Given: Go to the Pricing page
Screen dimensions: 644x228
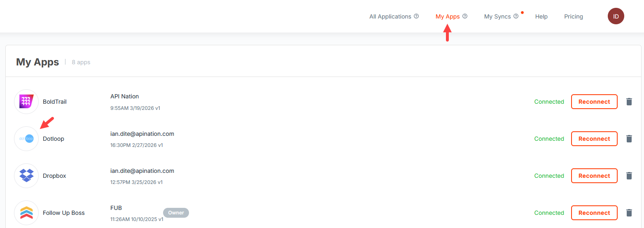Looking at the screenshot, I should click(x=573, y=16).
